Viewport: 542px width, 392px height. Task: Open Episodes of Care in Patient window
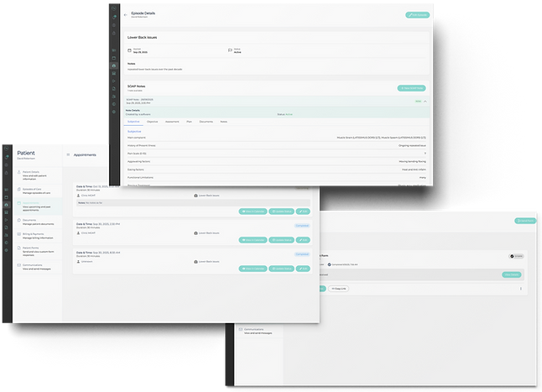[38, 191]
